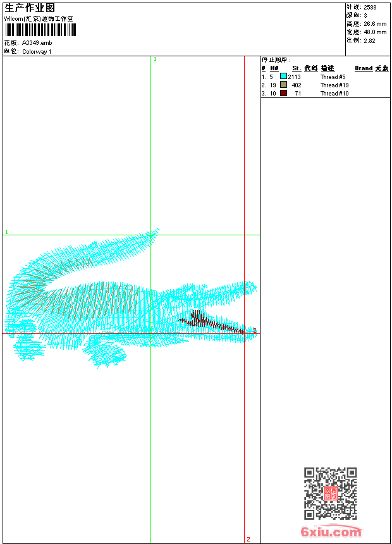Click the Thread #19 description

334,85
